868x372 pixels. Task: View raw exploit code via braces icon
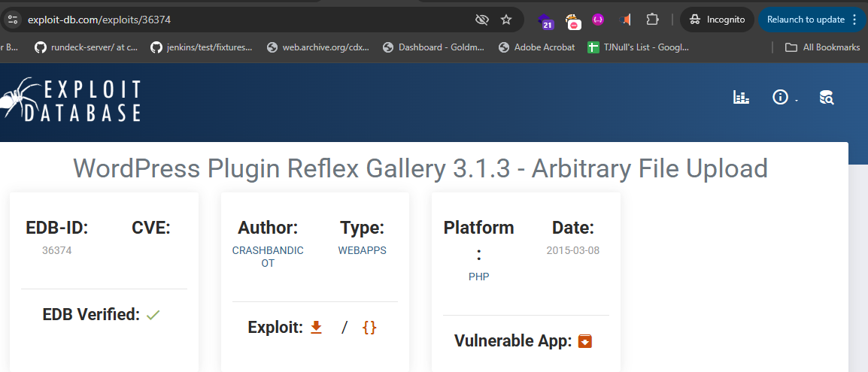point(369,328)
